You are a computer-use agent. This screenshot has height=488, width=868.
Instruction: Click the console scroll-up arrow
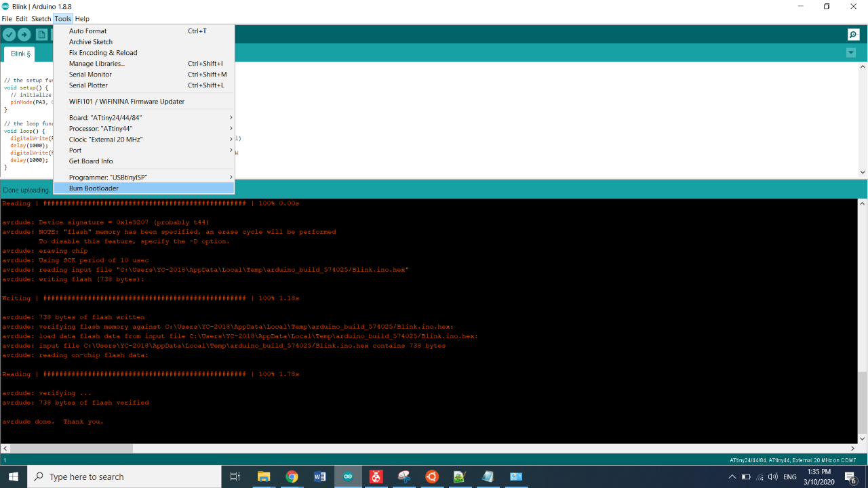tap(863, 203)
